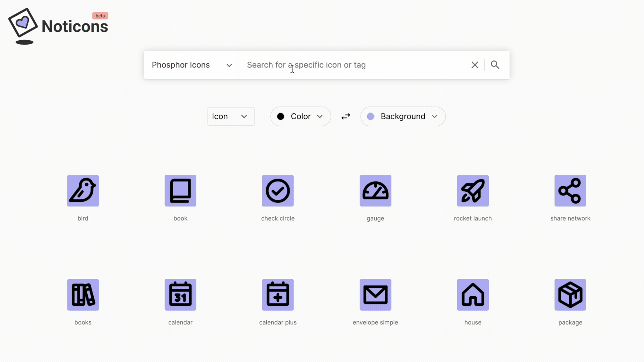
Task: Pick the check circle icon
Action: pyautogui.click(x=278, y=191)
